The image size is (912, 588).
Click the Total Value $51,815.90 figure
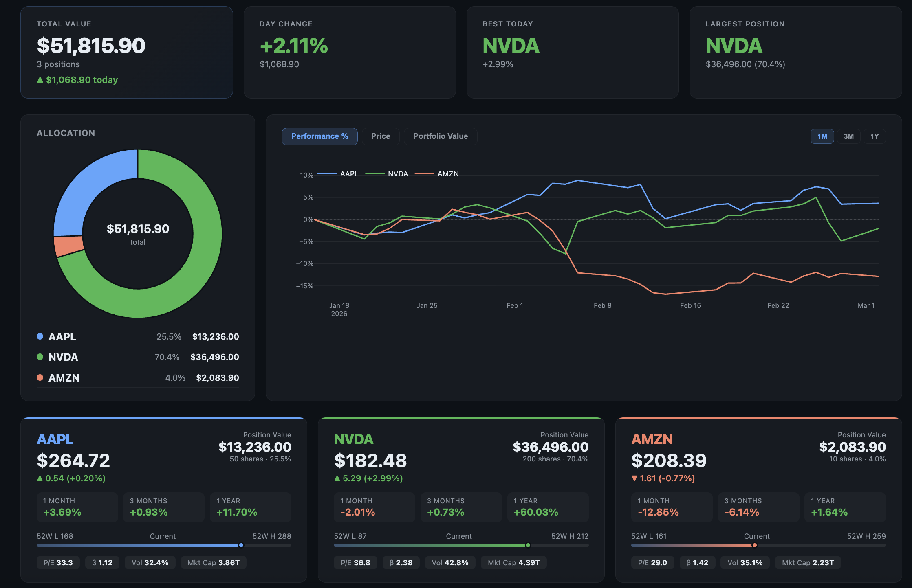coord(91,46)
